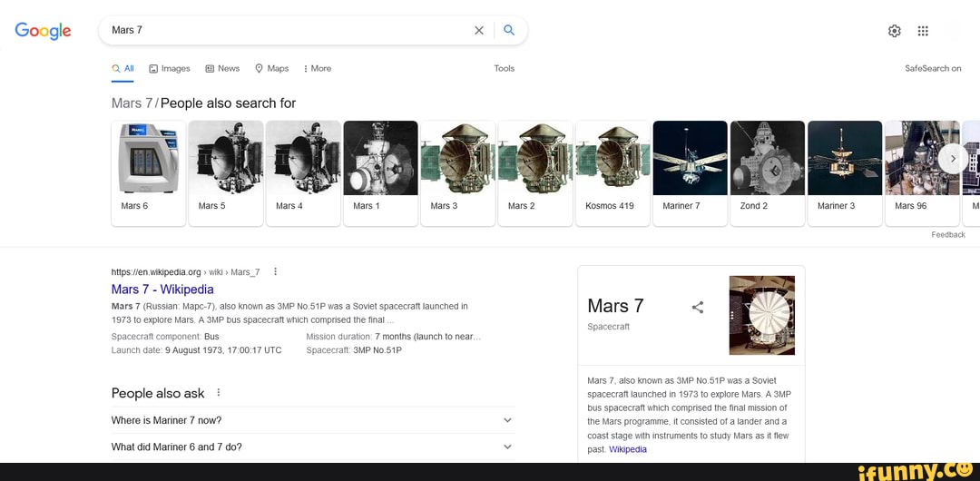Screen dimensions: 980x481
Task: Open the Maps tab
Action: [x=272, y=68]
